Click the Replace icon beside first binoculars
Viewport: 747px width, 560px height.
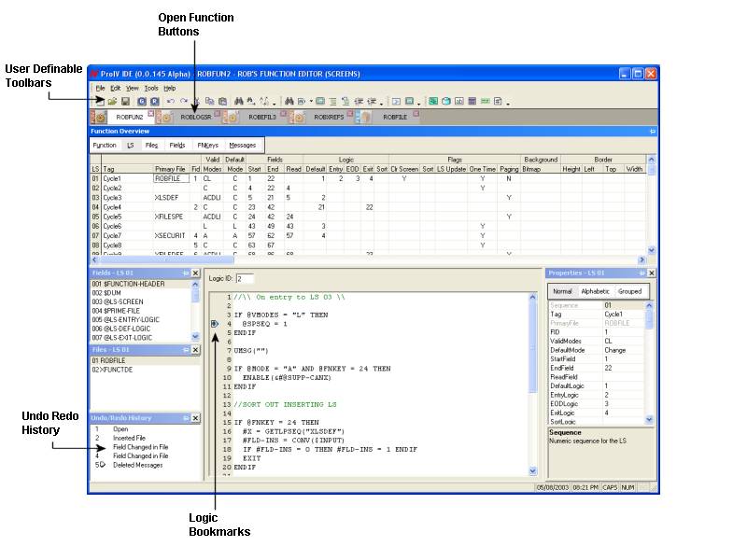(x=251, y=102)
